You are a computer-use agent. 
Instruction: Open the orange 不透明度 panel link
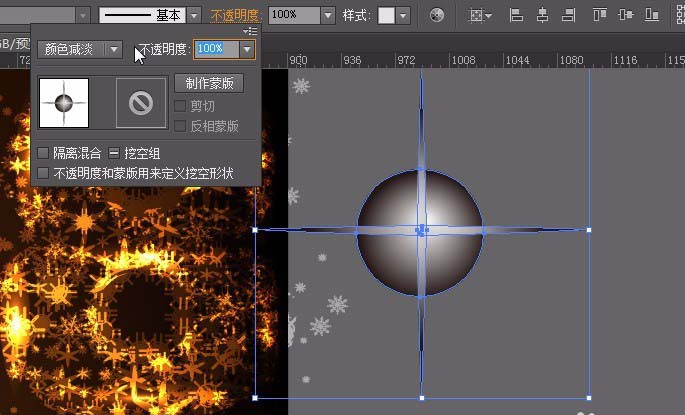click(235, 15)
